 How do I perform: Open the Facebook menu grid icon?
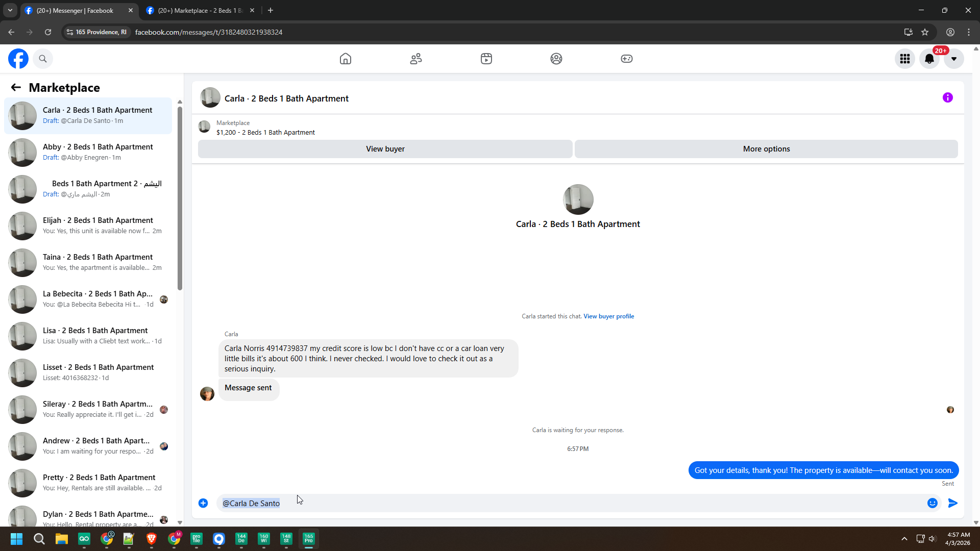pyautogui.click(x=905, y=59)
